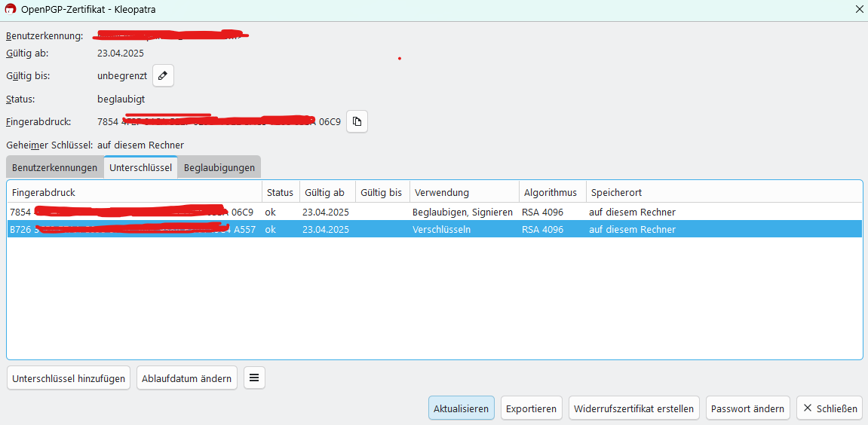Close the dialog with the title bar X
868x425 pixels.
pyautogui.click(x=859, y=8)
